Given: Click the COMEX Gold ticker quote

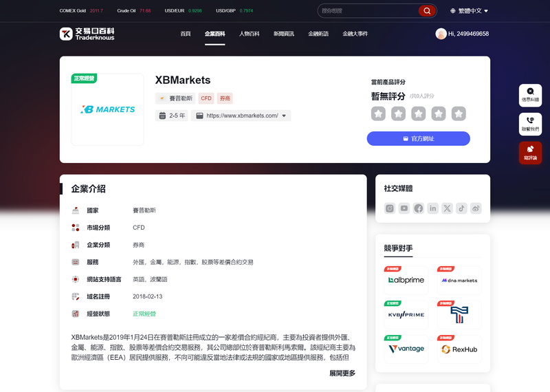Looking at the screenshot, I should click(81, 11).
